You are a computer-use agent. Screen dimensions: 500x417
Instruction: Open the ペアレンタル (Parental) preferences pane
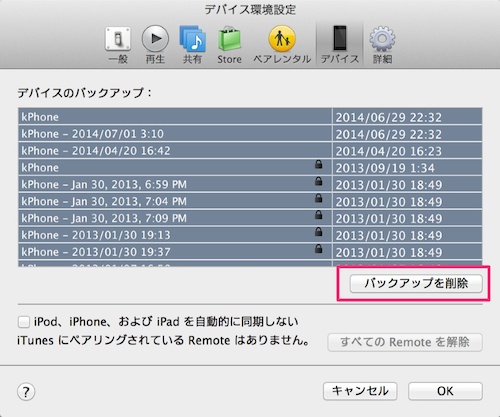click(x=282, y=45)
